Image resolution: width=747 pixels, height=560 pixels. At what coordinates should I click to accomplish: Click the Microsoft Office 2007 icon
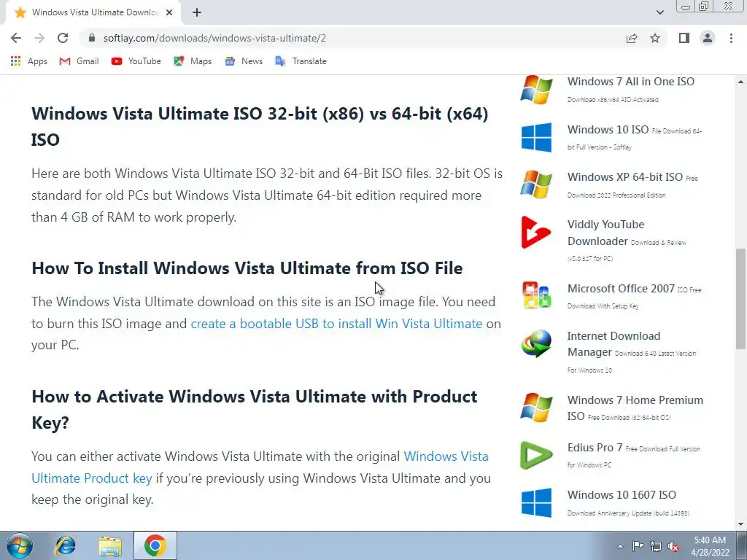536,295
